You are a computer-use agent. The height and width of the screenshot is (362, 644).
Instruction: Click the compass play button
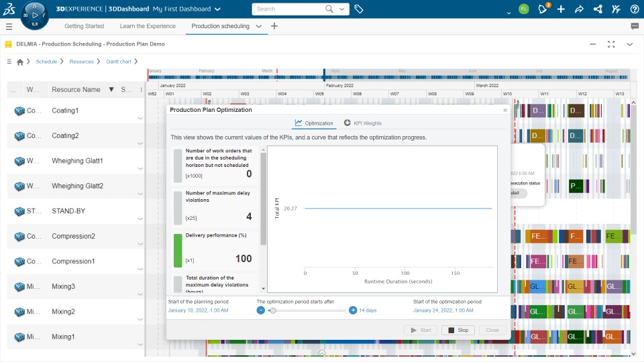pyautogui.click(x=35, y=15)
